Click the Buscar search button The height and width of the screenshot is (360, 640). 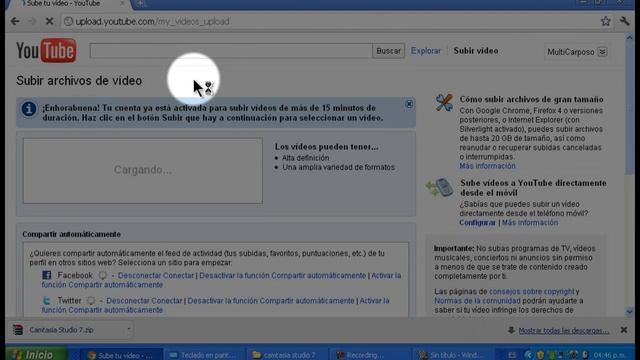(388, 51)
